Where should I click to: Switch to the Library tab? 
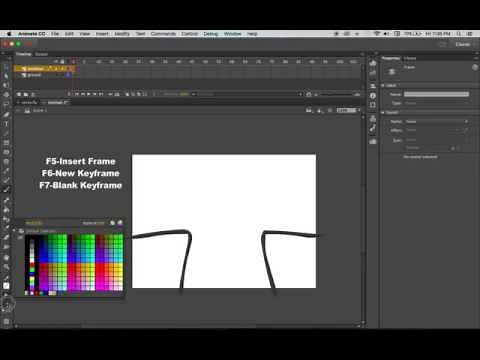pyautogui.click(x=410, y=58)
